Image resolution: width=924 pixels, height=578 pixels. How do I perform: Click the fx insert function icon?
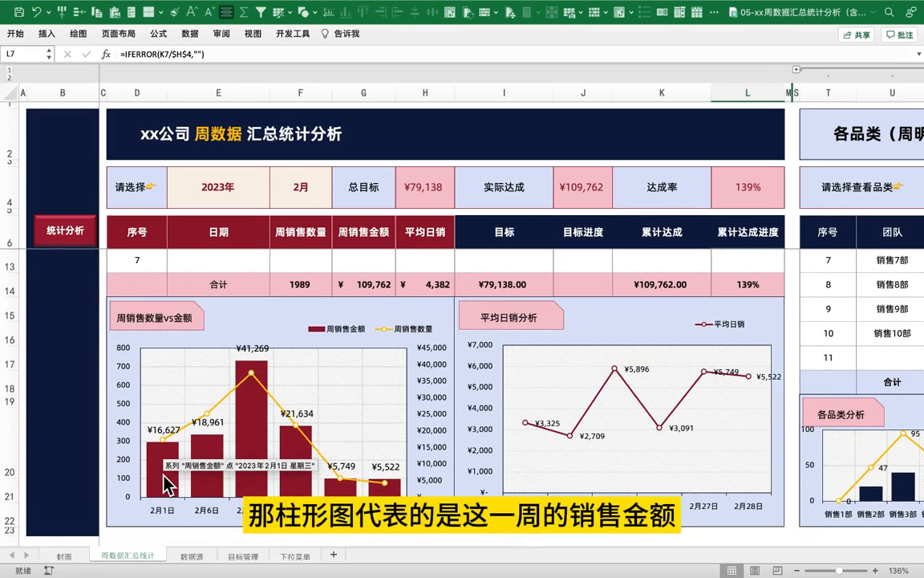pyautogui.click(x=106, y=55)
